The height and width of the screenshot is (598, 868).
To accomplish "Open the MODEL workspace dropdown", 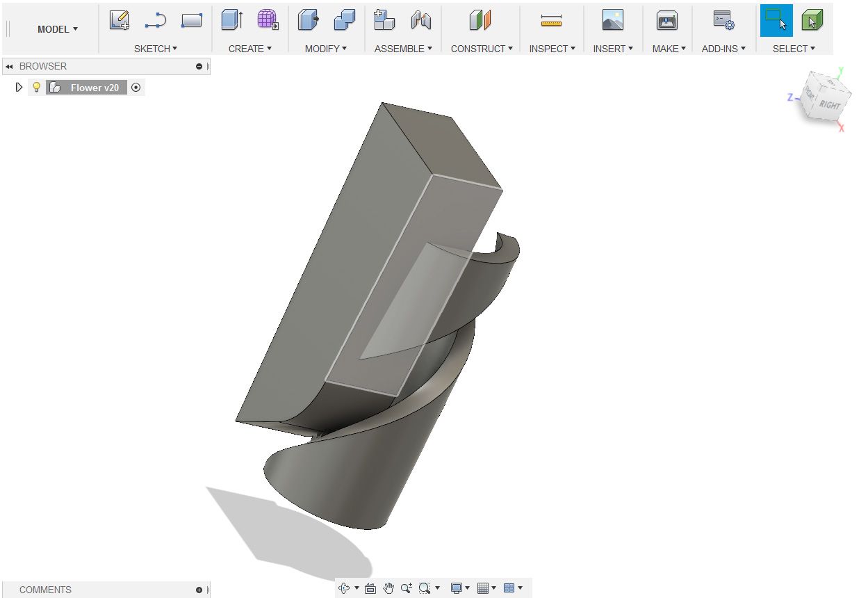I will coord(58,29).
